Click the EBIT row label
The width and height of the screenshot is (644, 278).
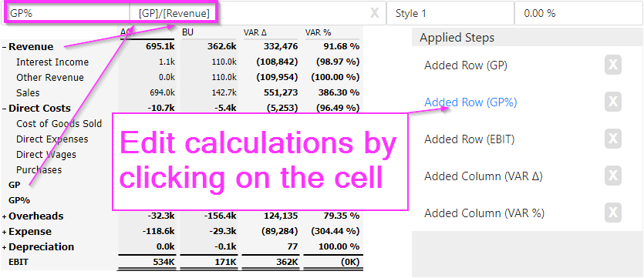tap(19, 262)
